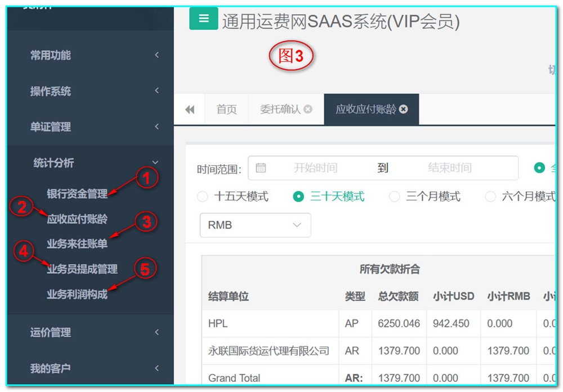Select the 三十天模式 radio option
This screenshot has height=392, width=563.
click(299, 197)
